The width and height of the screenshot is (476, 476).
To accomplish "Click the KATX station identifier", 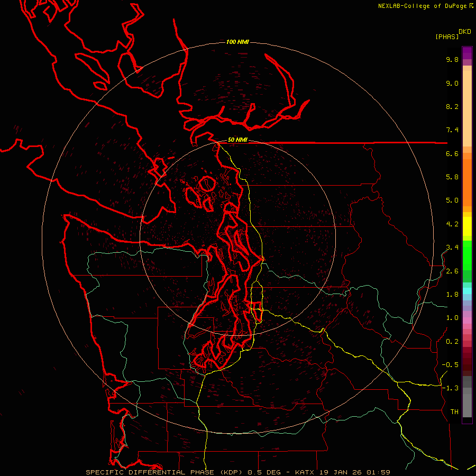I will click(x=305, y=472).
